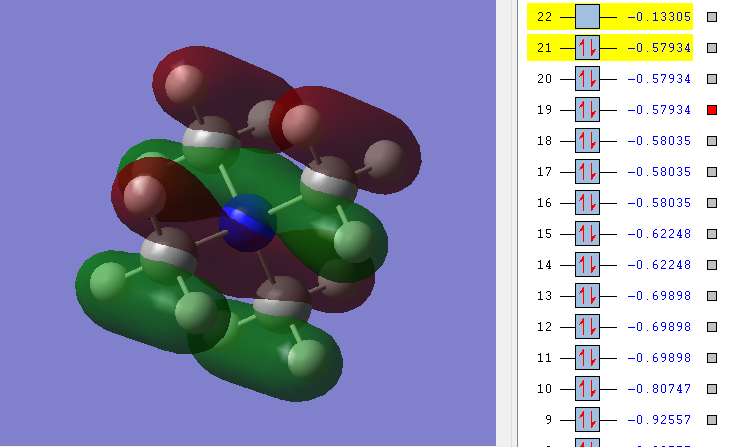Screen dimensions: 729x447
Task: Click the paired-electron box of orbital 16
Action: click(x=587, y=203)
